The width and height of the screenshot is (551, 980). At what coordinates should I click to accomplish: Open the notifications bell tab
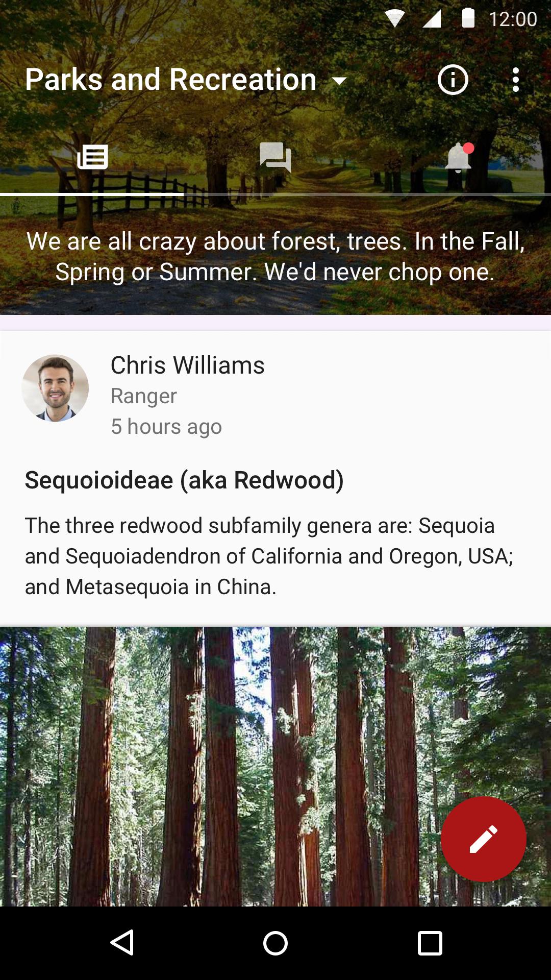(x=458, y=157)
